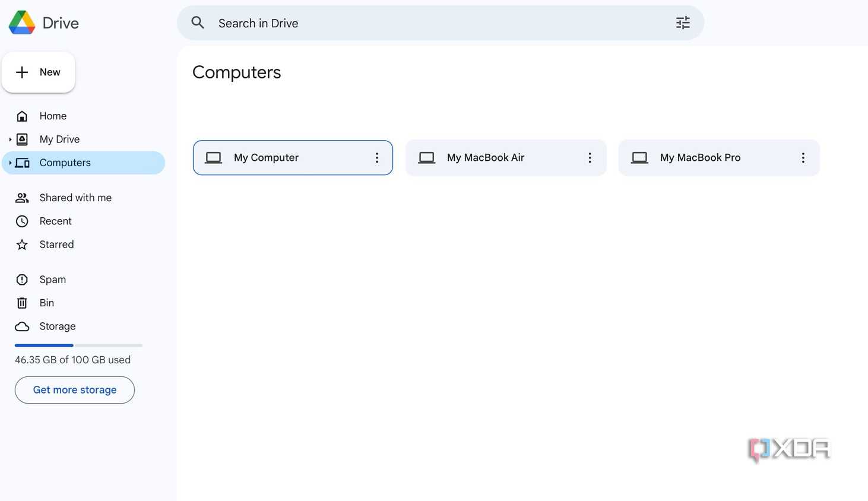Image resolution: width=868 pixels, height=501 pixels.
Task: Click the storage usage progress bar
Action: [x=78, y=345]
